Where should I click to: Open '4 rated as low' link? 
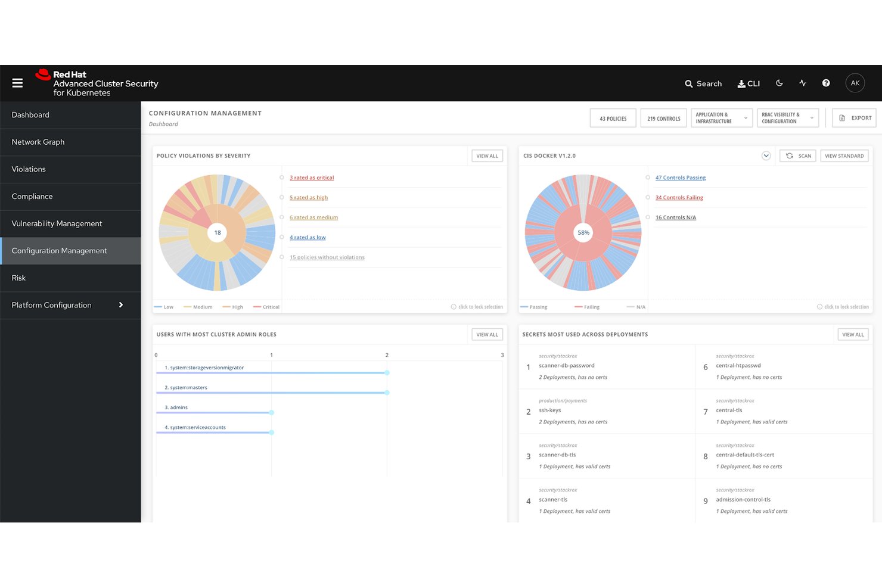click(x=308, y=238)
